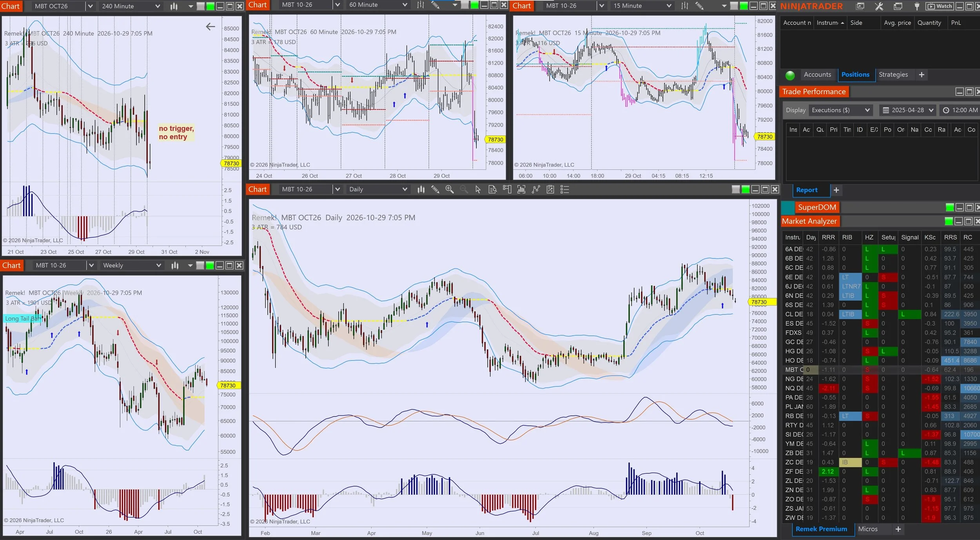Open instrument dropdown arrow beside MBT OCT26

coord(90,6)
